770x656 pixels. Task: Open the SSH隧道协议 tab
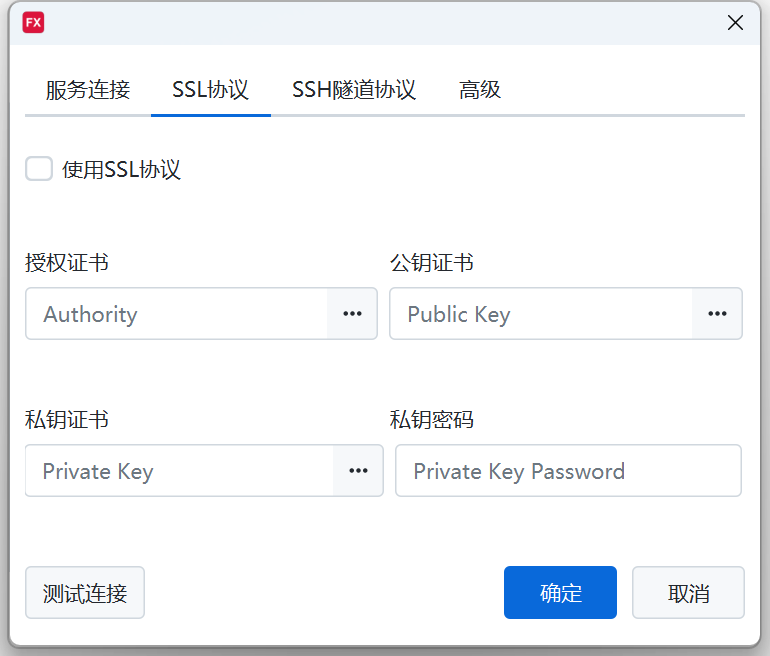tap(354, 90)
